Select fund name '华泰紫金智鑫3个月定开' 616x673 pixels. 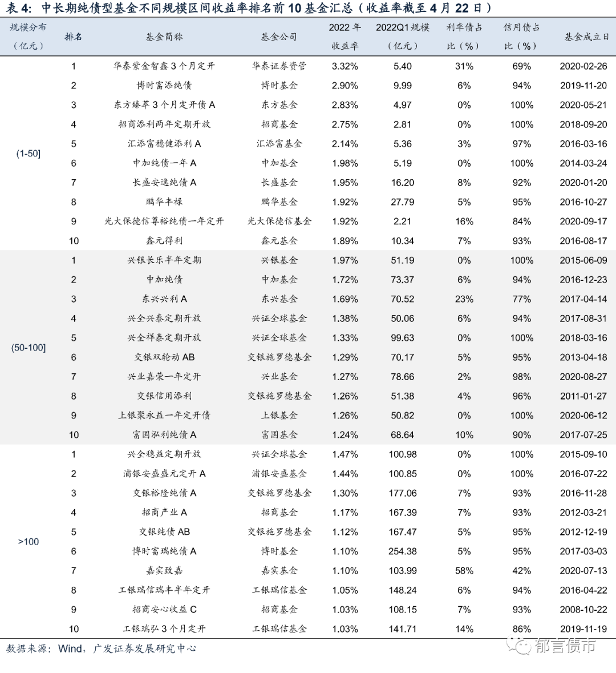pos(164,66)
